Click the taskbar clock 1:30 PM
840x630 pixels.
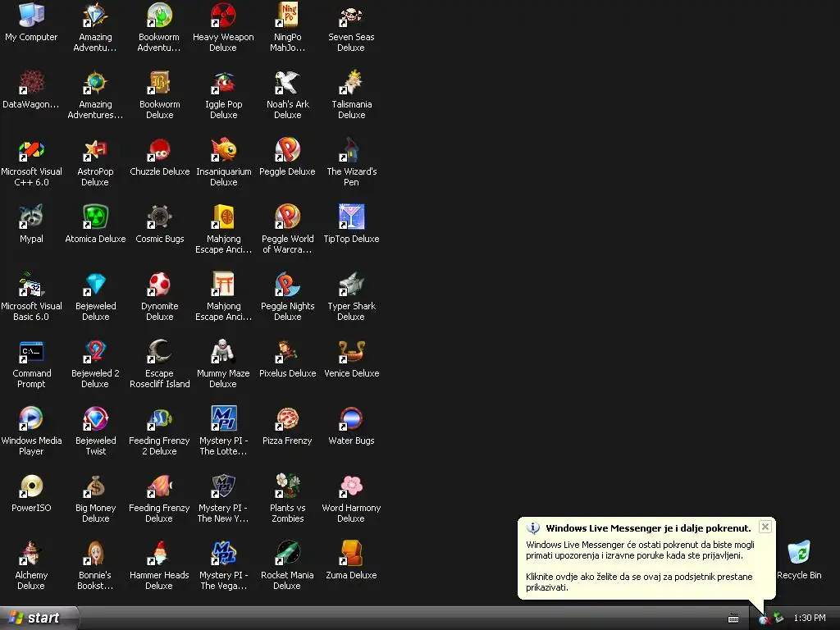pos(810,618)
